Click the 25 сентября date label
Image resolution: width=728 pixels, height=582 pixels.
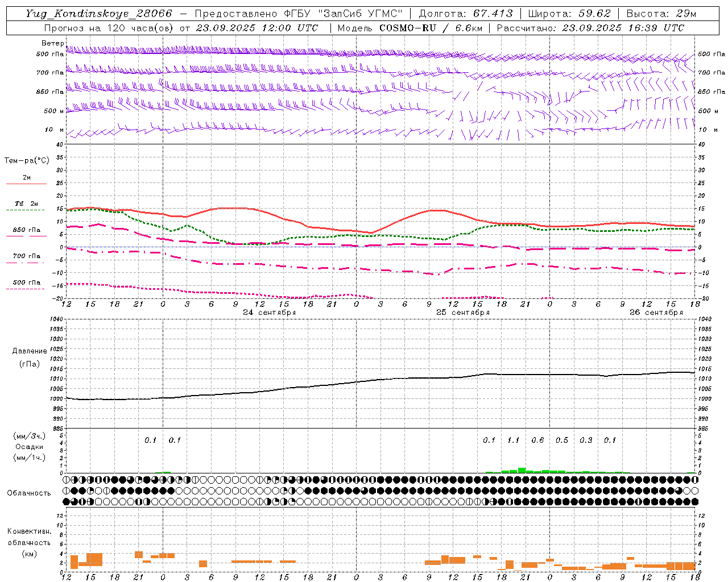pos(463,313)
